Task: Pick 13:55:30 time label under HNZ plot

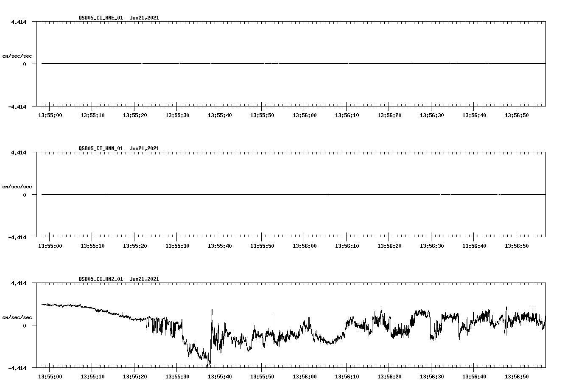Action: [177, 377]
